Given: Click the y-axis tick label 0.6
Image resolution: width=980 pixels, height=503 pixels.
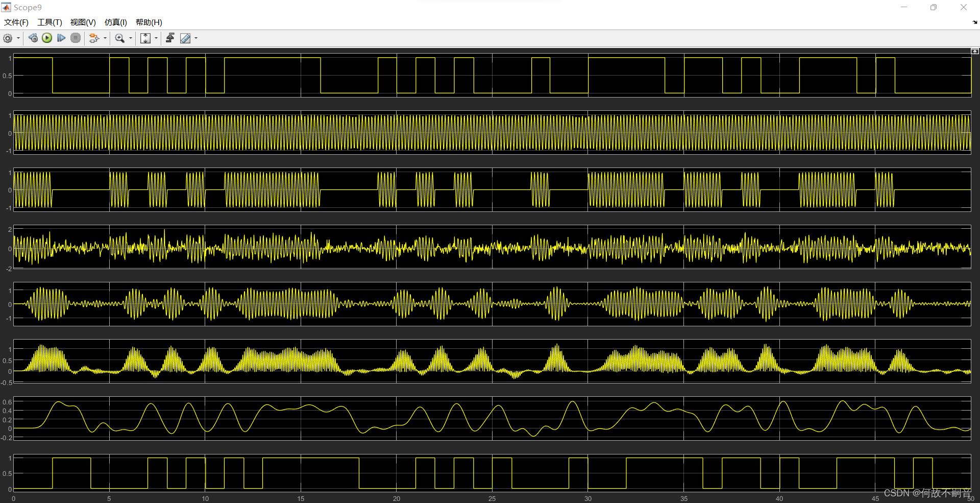Looking at the screenshot, I should click(x=7, y=402).
